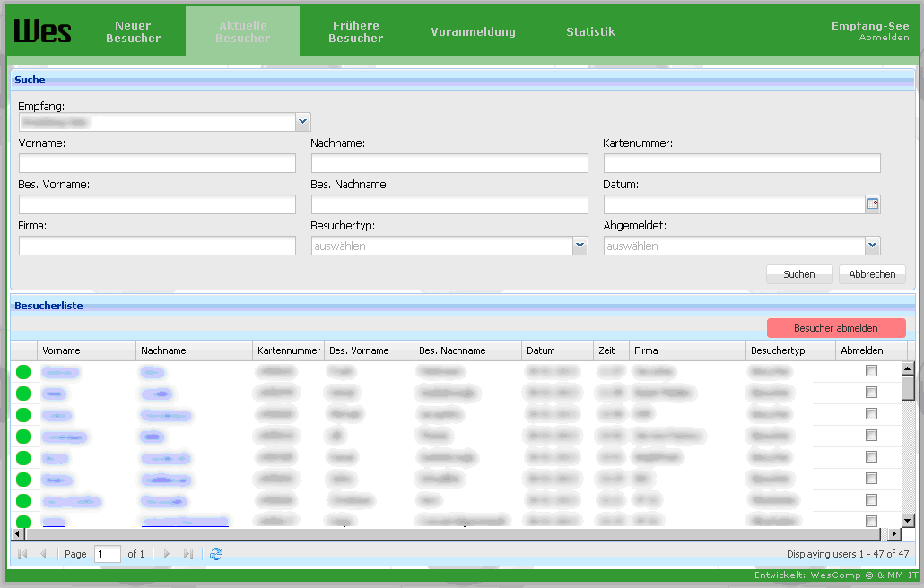Check Abmelden box in seventh row
Viewport: 924px width, 588px height.
coord(871,500)
